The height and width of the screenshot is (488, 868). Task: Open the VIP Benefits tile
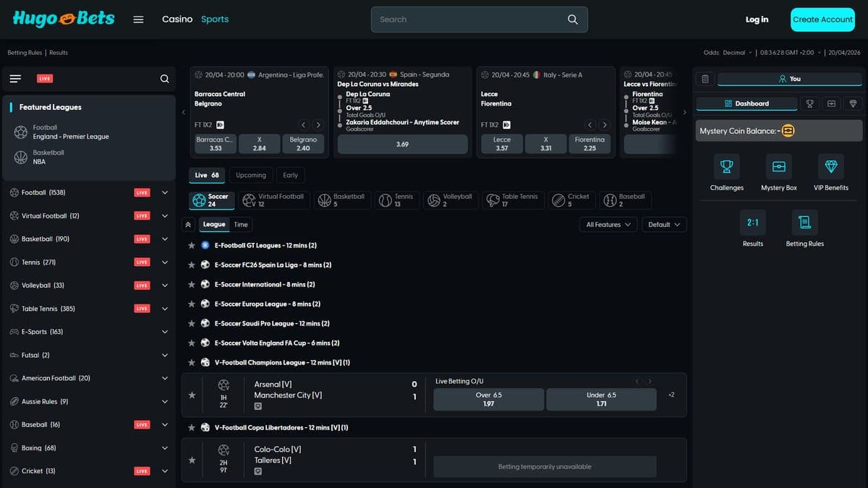(x=830, y=173)
